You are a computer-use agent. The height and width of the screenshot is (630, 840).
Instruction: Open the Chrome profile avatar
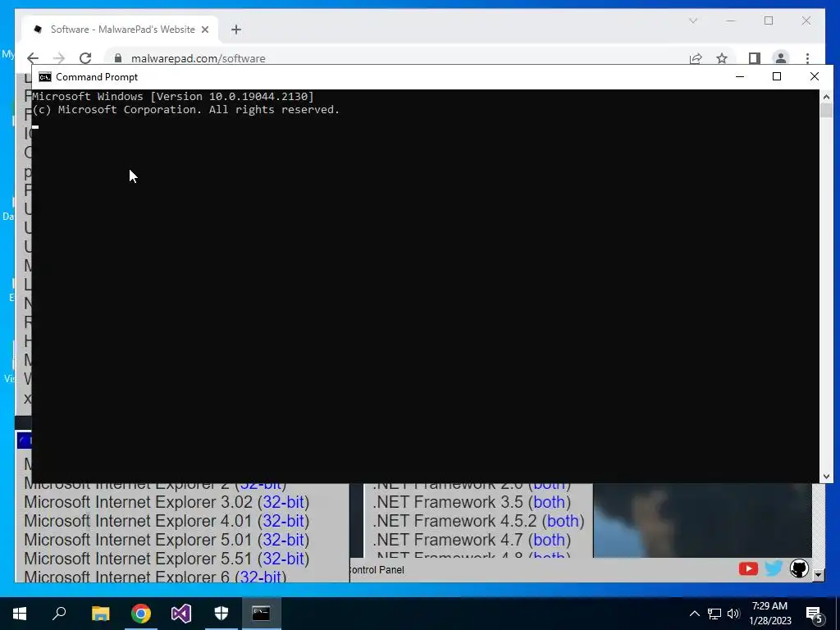point(781,58)
